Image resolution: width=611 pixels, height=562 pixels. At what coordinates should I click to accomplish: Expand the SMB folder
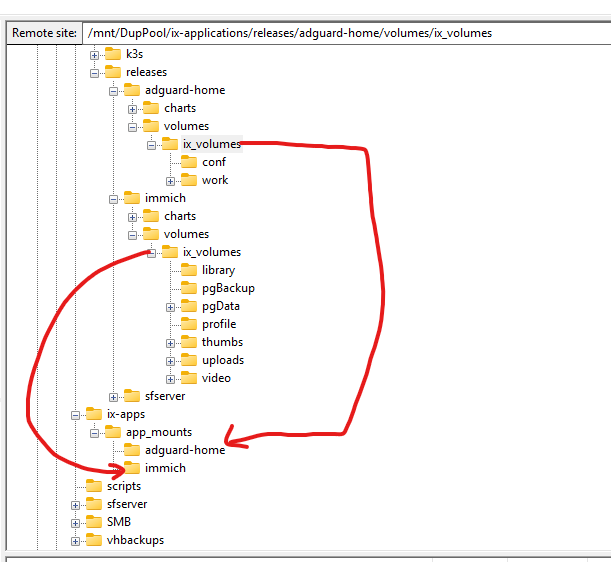[75, 523]
